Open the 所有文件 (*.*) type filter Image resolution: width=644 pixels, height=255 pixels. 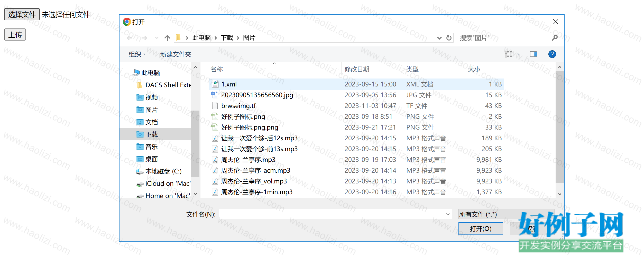pyautogui.click(x=506, y=214)
